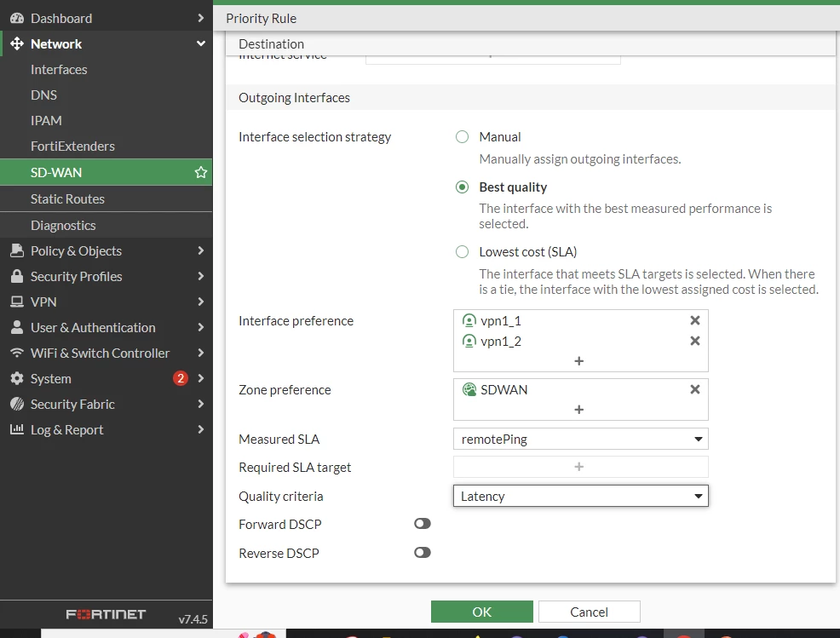Expand the Dashboard menu chevron
The image size is (840, 638).
pos(201,18)
